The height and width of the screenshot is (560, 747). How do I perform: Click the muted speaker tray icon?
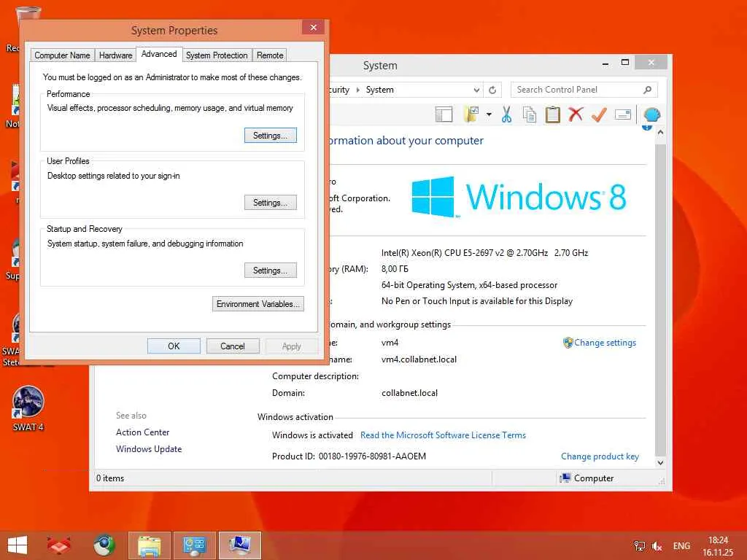657,546
